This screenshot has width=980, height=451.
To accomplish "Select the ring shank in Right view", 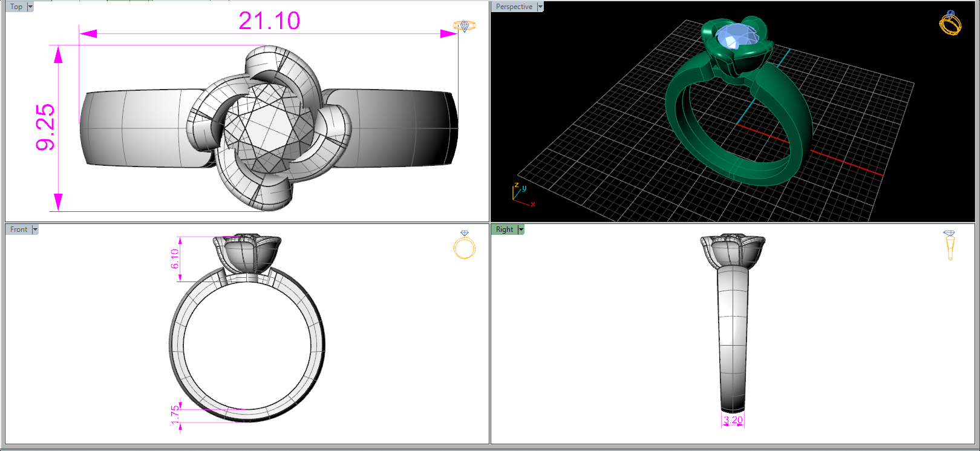I will point(733,339).
